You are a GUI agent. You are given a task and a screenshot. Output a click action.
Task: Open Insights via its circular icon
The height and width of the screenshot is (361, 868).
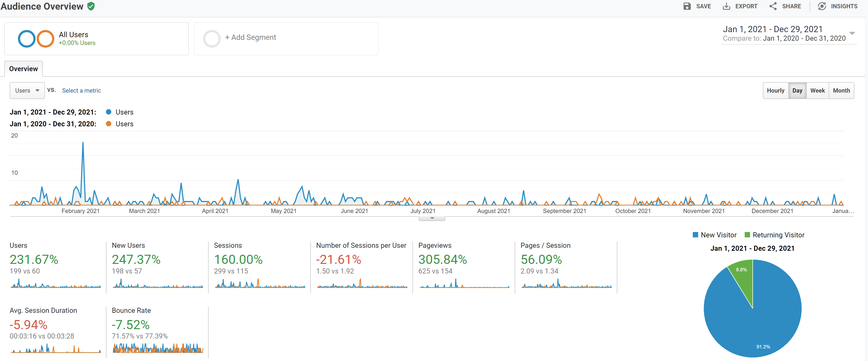(x=822, y=6)
